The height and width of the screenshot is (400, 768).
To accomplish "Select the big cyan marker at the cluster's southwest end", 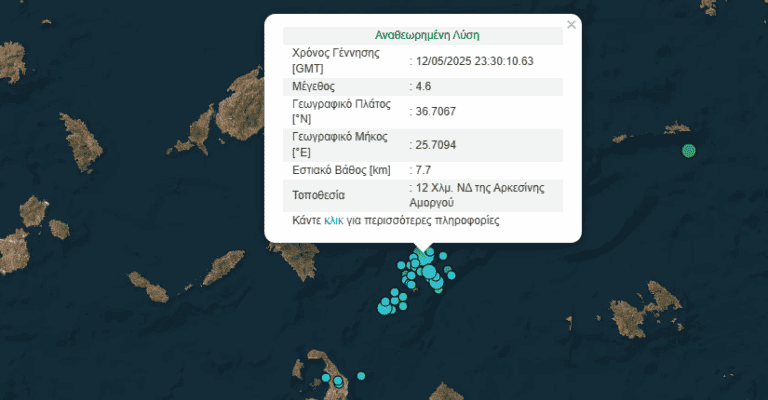I will coord(385,307).
